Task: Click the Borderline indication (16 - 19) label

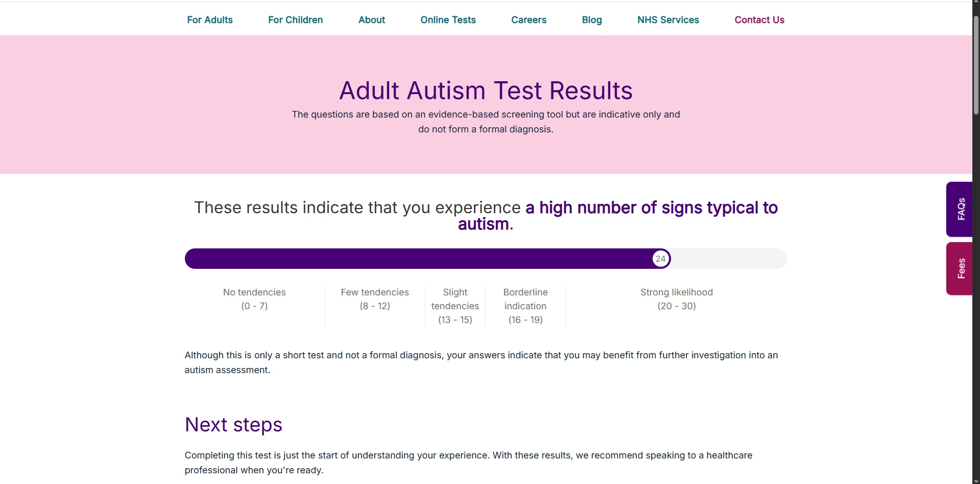Action: (x=525, y=306)
